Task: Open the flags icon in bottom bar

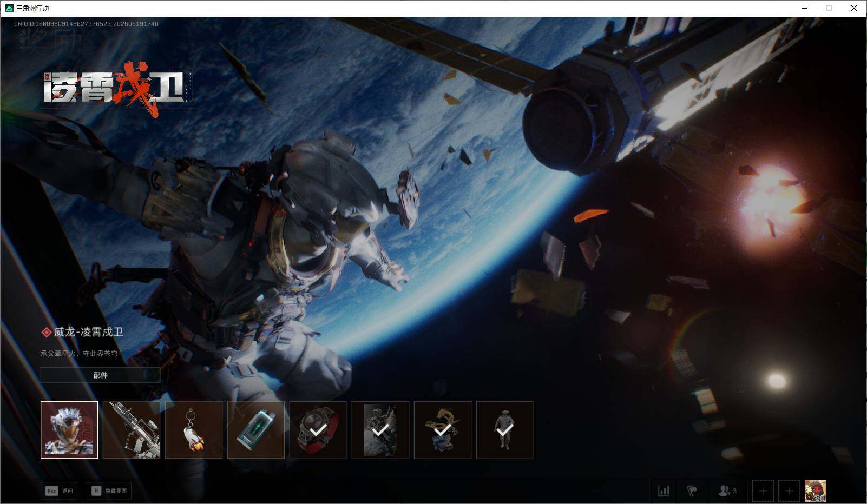Action: pos(692,490)
